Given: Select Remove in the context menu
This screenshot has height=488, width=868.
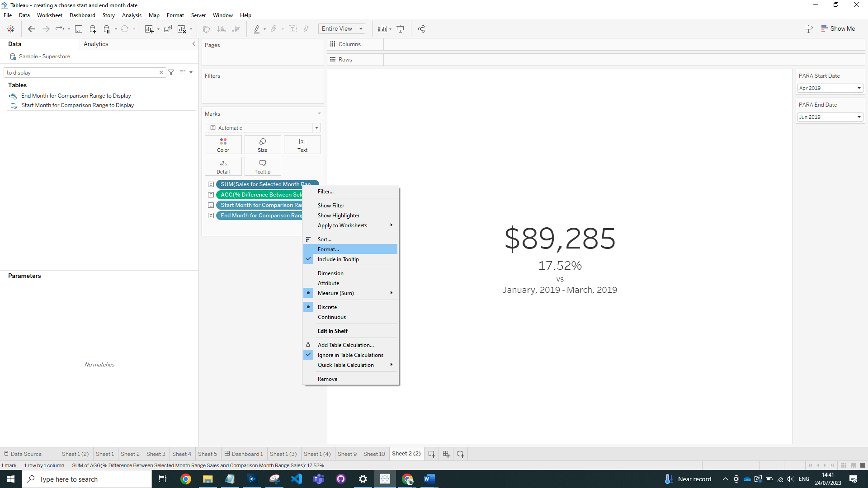Looking at the screenshot, I should (x=327, y=379).
